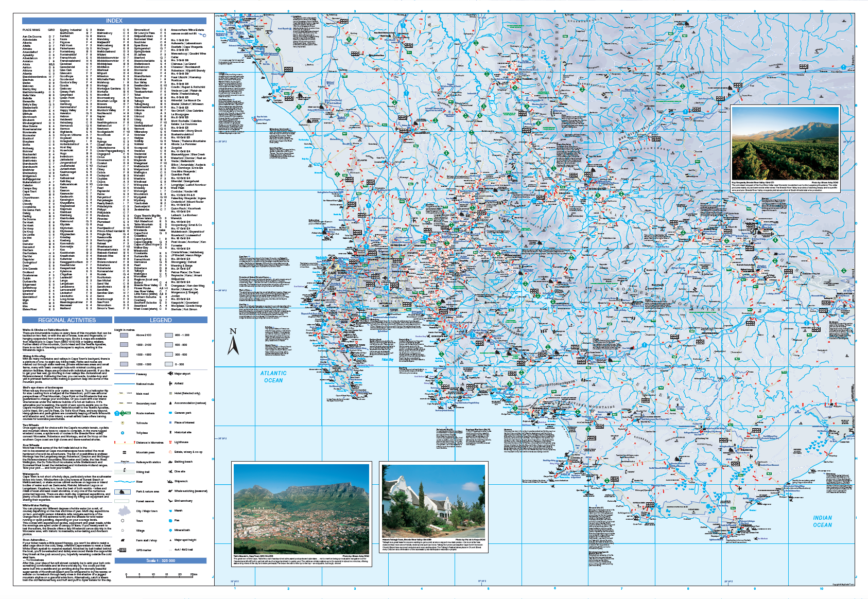Select the Toll plaza legend symbol
868x599 pixels.
tap(124, 433)
